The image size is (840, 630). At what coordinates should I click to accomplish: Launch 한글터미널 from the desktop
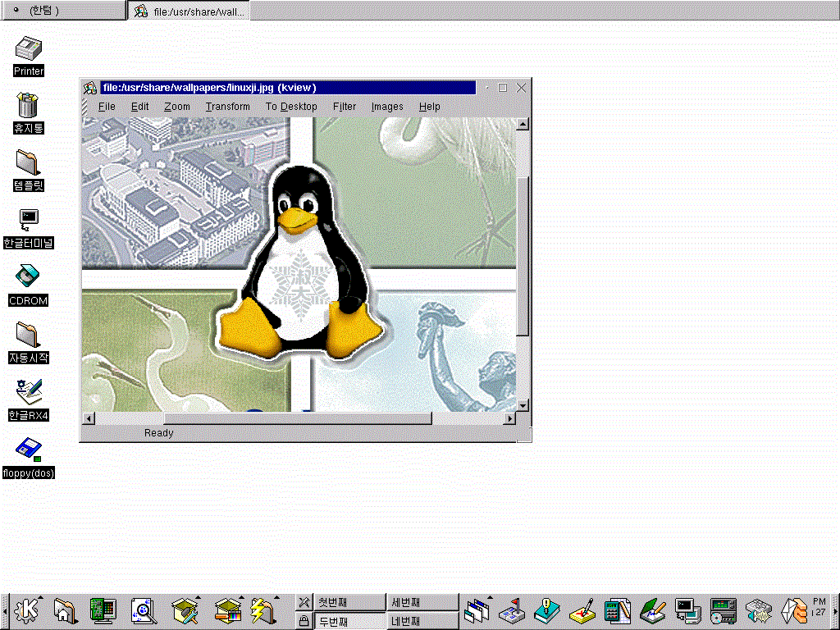coord(28,220)
